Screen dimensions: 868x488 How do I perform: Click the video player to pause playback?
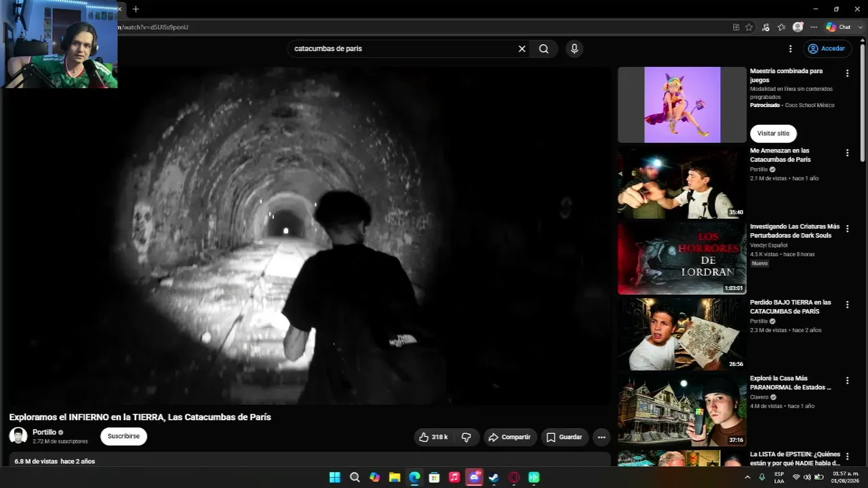pyautogui.click(x=309, y=235)
